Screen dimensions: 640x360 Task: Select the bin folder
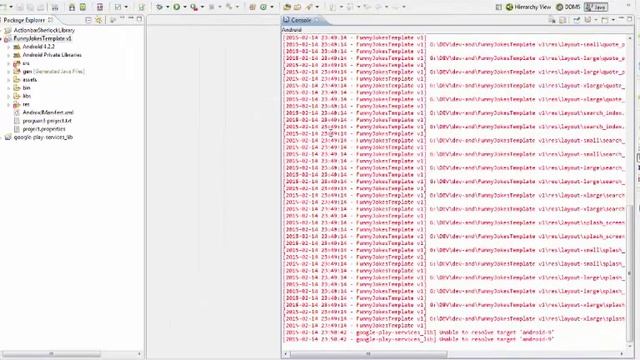26,88
